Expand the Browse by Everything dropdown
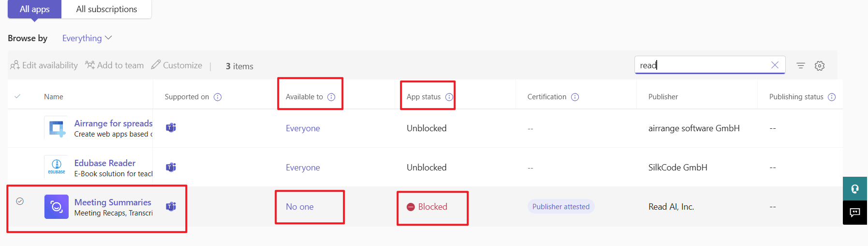This screenshot has height=246, width=868. point(87,38)
